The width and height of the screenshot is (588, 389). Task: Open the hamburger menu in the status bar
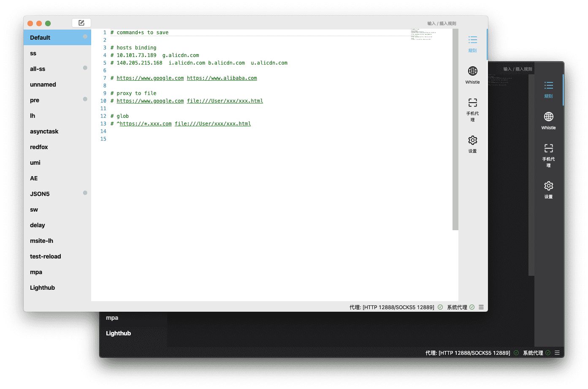(481, 307)
